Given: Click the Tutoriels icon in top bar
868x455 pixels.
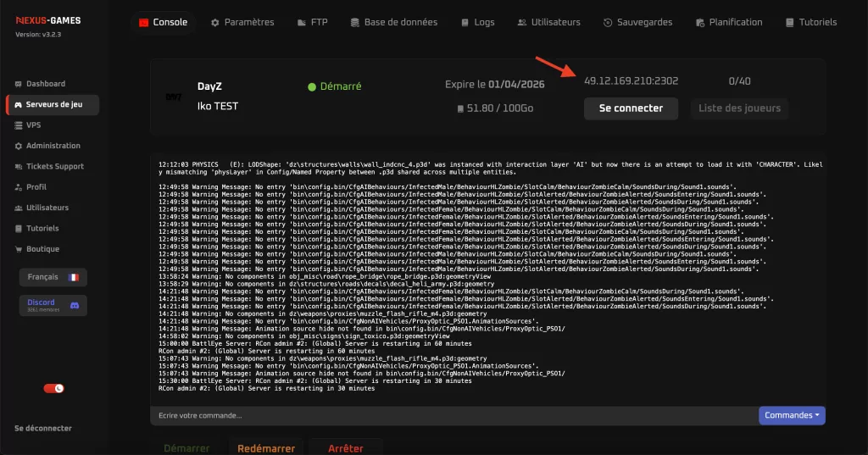Looking at the screenshot, I should coord(790,23).
